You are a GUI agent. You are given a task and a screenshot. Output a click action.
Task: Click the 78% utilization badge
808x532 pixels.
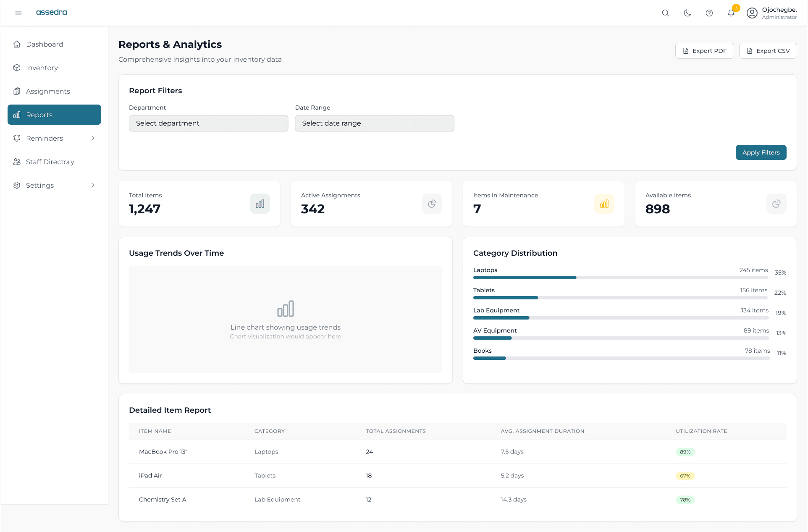685,500
